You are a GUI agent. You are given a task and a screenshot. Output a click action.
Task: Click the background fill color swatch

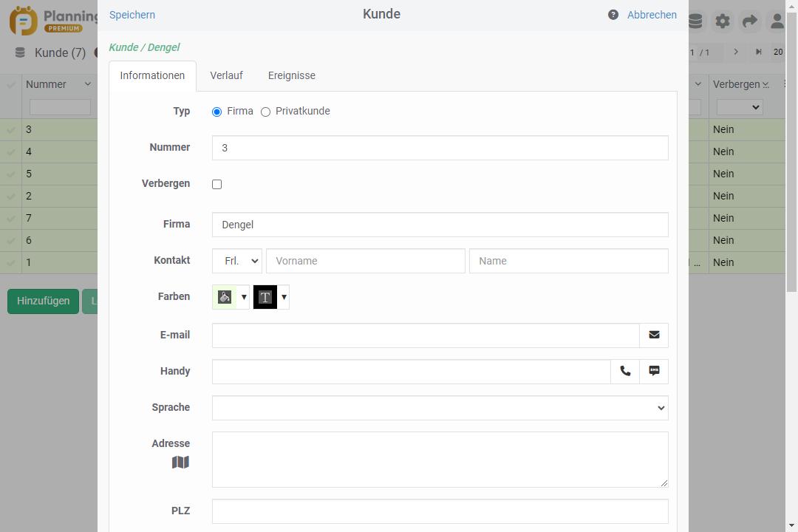click(x=225, y=297)
